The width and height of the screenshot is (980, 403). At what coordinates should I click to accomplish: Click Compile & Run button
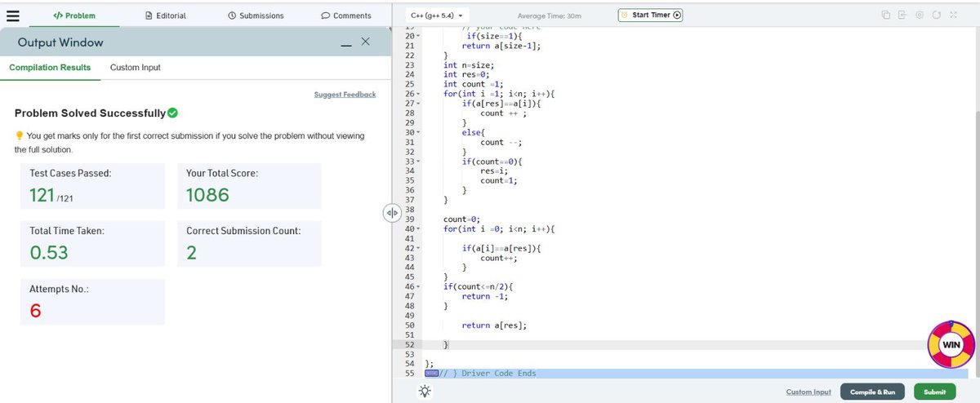point(873,392)
